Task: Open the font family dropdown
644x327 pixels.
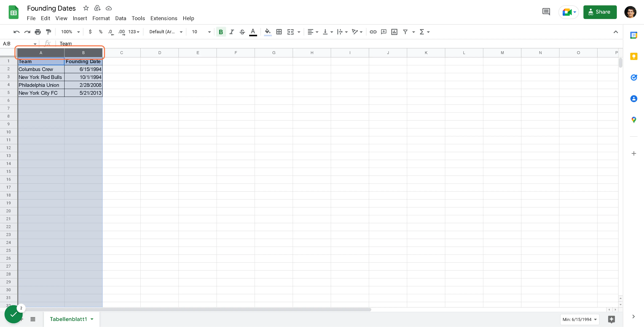Action: tap(166, 32)
